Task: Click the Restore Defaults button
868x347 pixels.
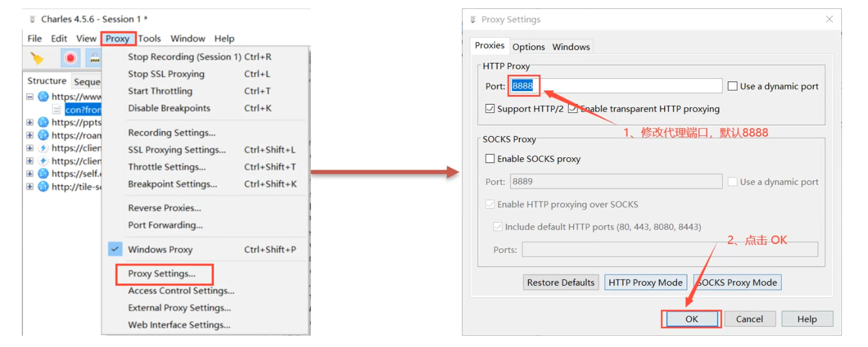Action: 561,283
